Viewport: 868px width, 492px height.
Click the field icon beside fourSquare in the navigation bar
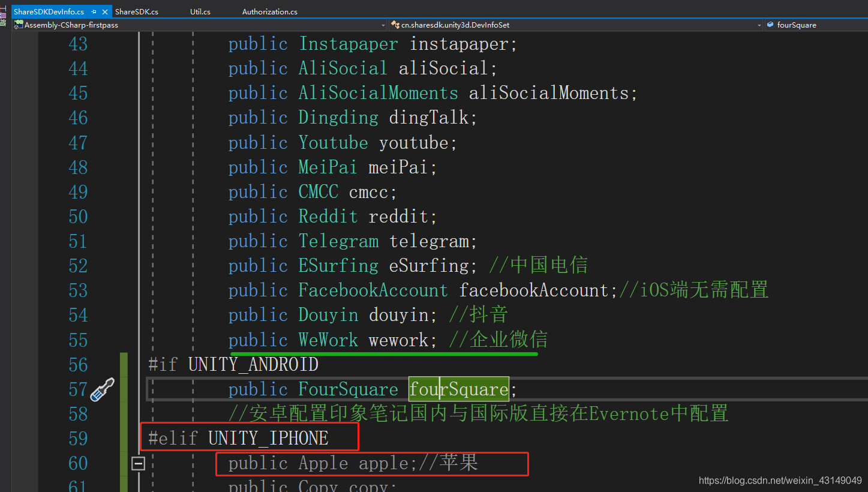click(x=771, y=25)
